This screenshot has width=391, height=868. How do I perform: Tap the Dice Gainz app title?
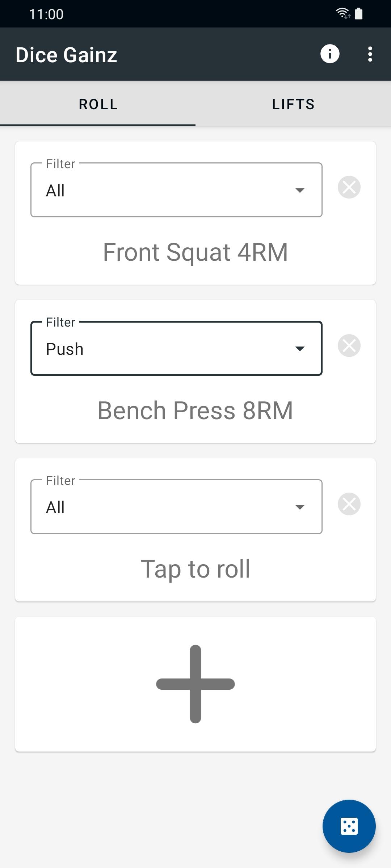(x=66, y=55)
